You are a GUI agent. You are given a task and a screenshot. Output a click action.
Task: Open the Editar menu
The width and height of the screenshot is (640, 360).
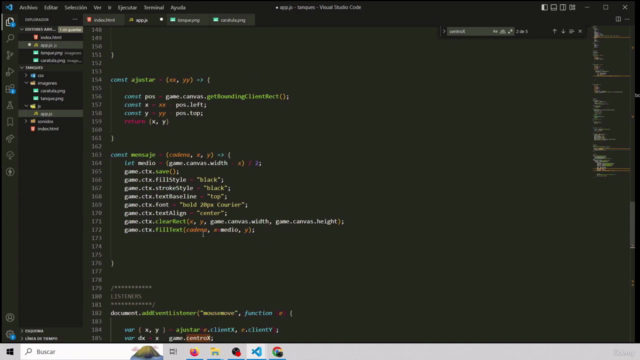[51, 7]
